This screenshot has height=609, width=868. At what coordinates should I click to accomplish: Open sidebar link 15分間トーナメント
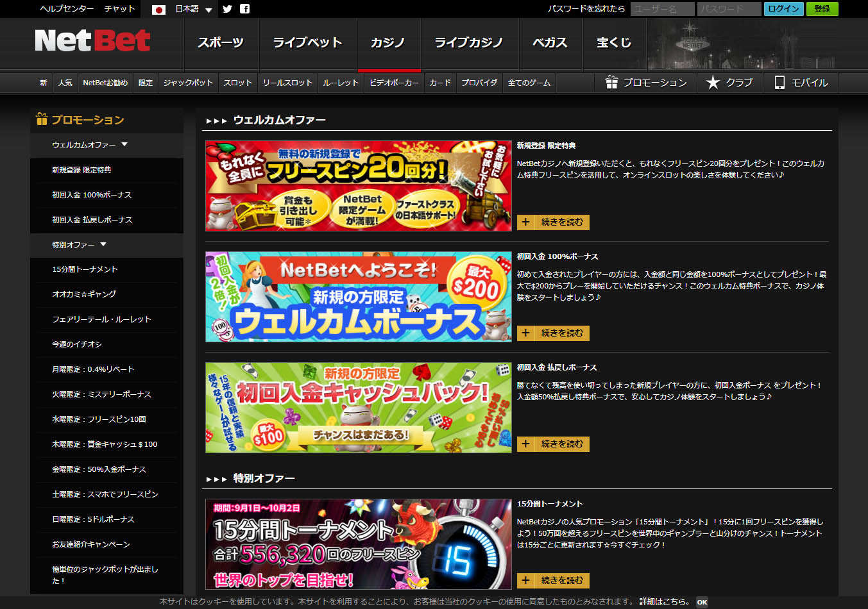click(85, 269)
